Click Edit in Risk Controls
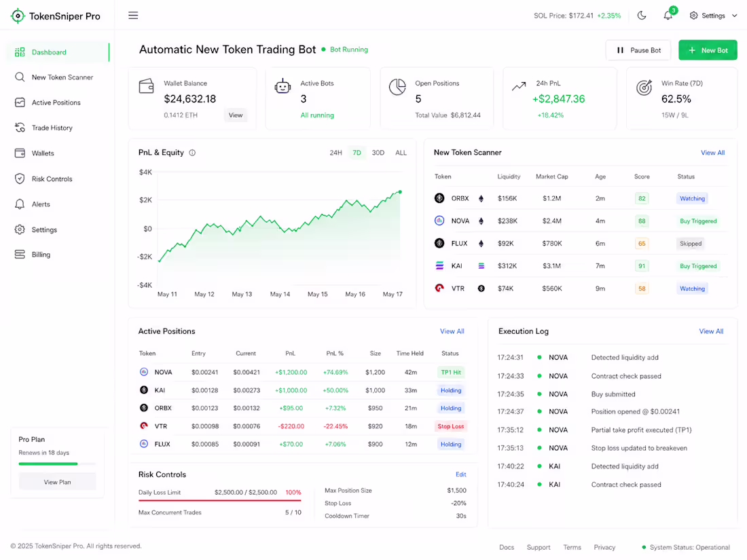The height and width of the screenshot is (560, 747). (460, 474)
